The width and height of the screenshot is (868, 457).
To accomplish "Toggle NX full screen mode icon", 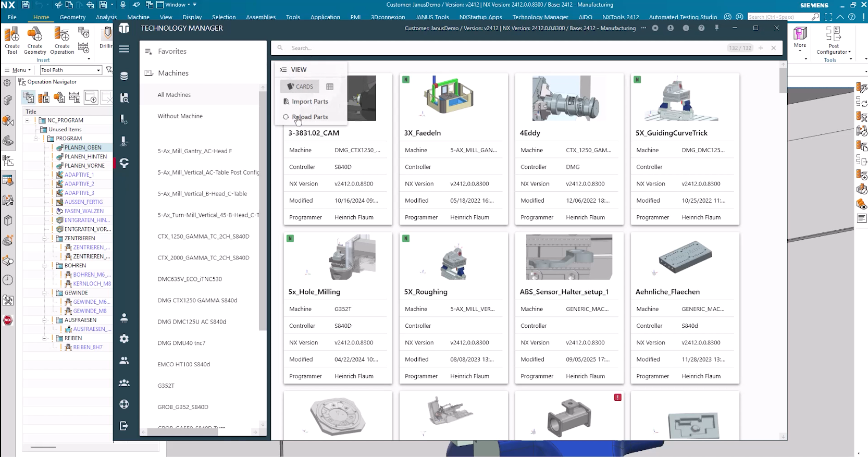I will [x=828, y=17].
